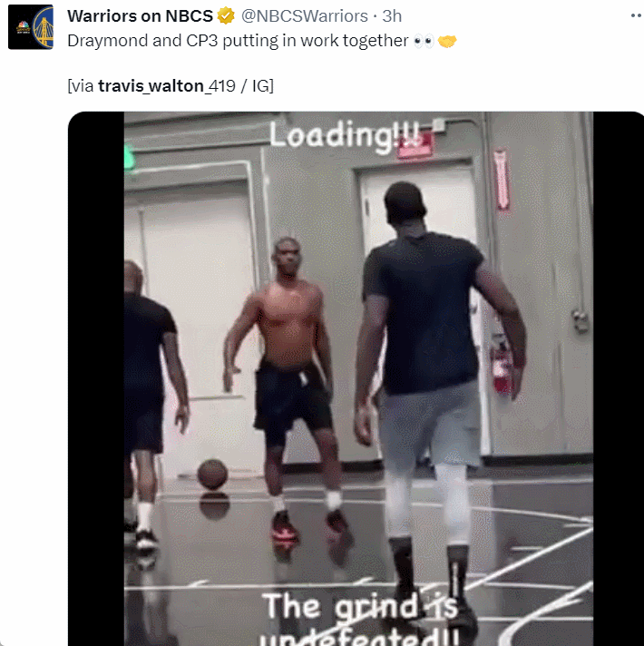Click the red exit sign above the door

click(415, 145)
